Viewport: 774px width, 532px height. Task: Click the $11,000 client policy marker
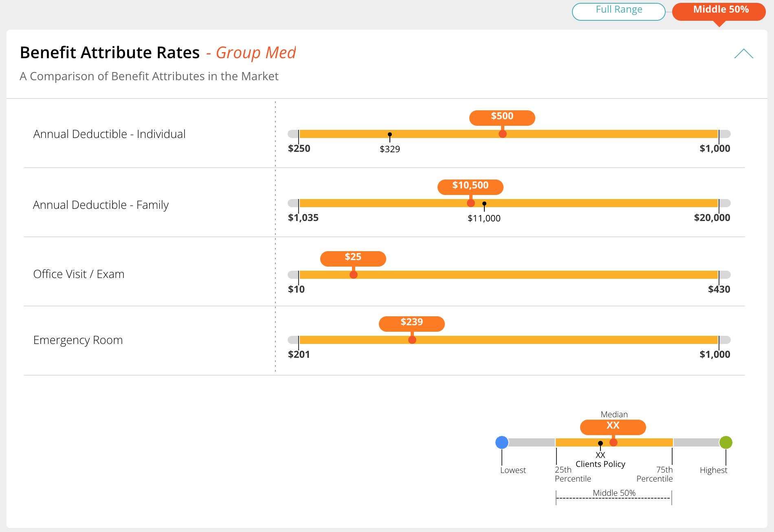point(484,204)
